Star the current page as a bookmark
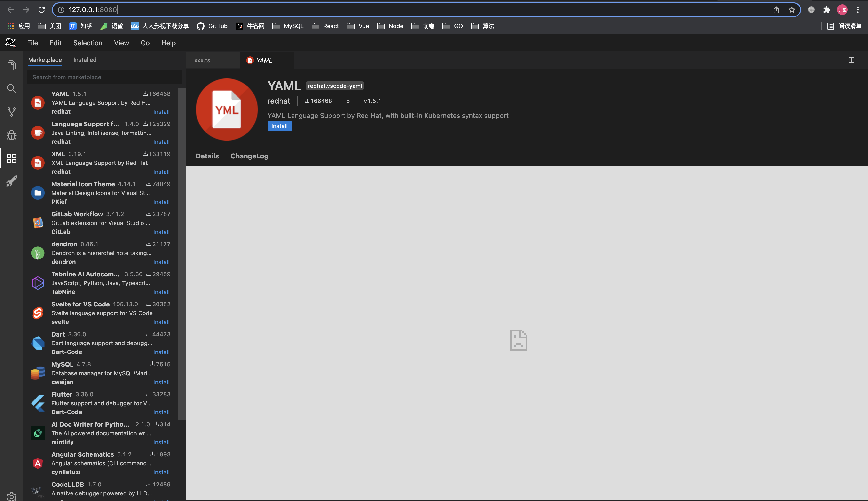The image size is (868, 501). tap(791, 9)
